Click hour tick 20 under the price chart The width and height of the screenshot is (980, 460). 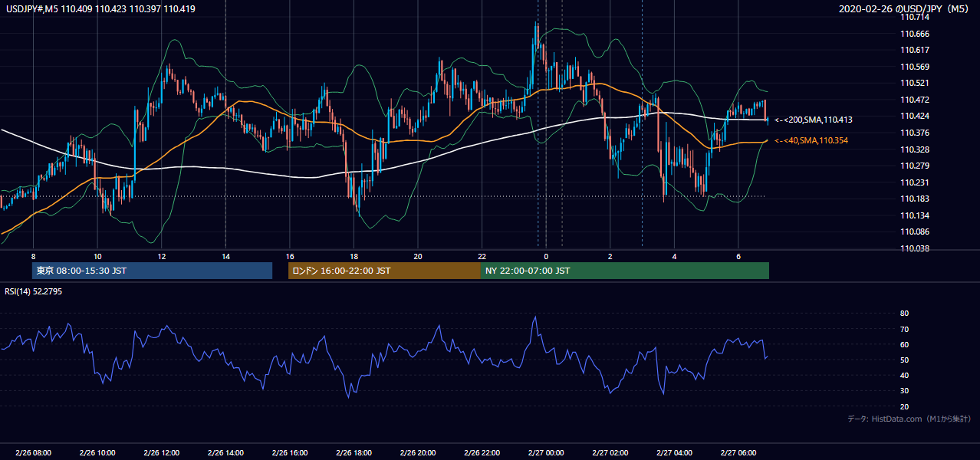pyautogui.click(x=418, y=255)
